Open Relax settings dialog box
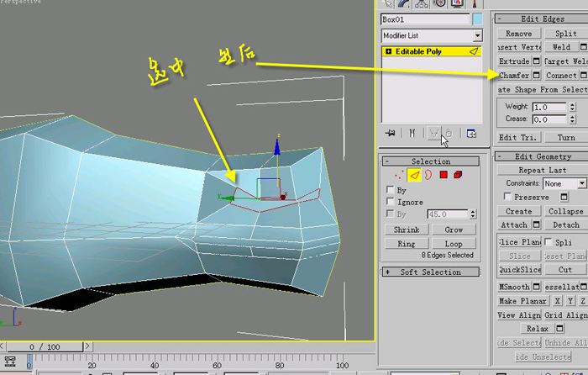 pos(559,329)
